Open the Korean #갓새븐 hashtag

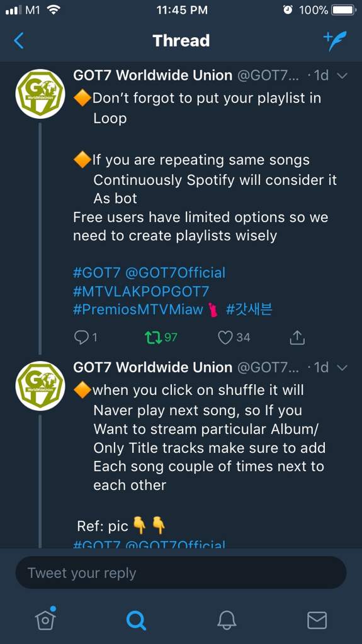[249, 309]
